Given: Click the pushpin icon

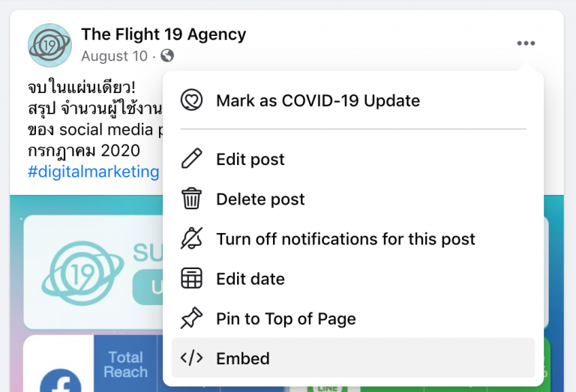Looking at the screenshot, I should pos(191,318).
